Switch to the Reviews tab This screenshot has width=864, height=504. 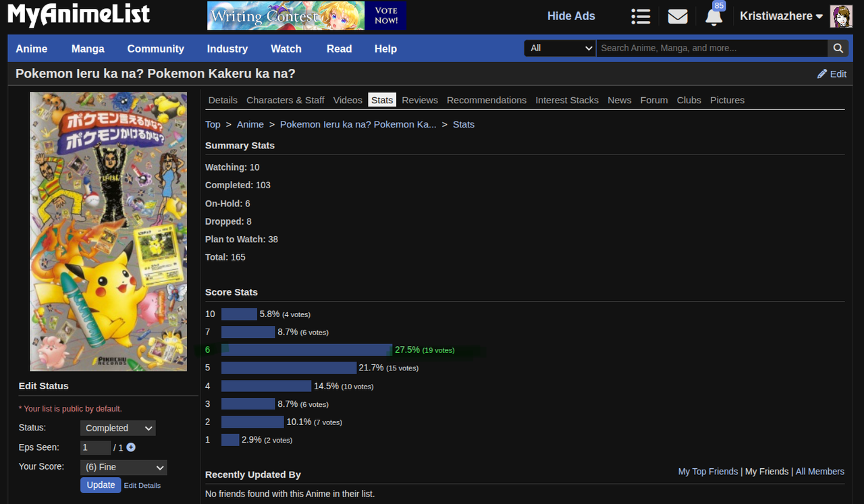point(420,100)
